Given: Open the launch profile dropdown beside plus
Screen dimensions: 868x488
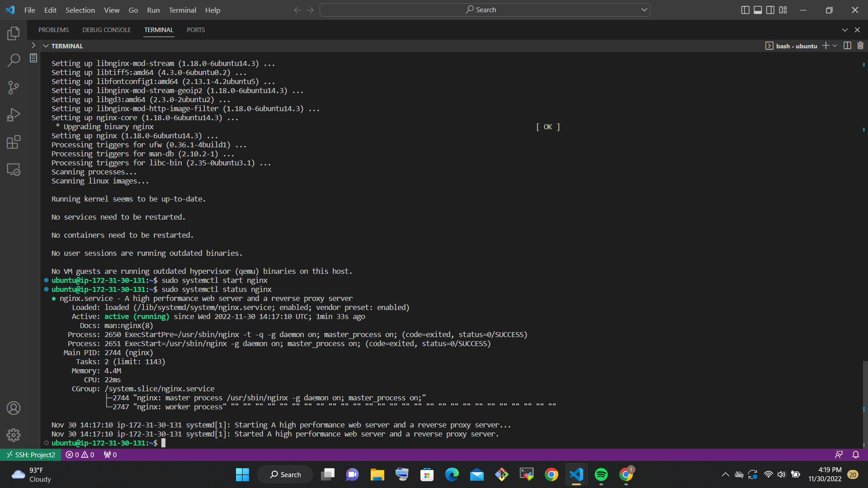Looking at the screenshot, I should pyautogui.click(x=835, y=46).
